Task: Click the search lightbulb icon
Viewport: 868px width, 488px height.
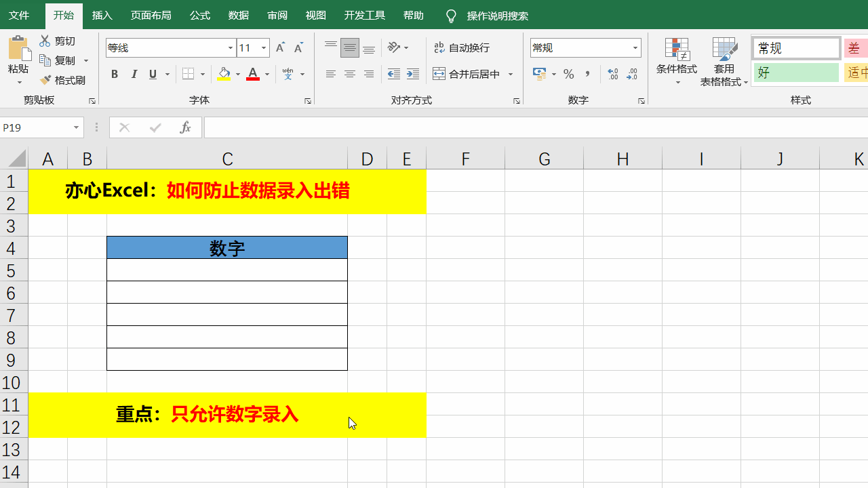Action: pyautogui.click(x=451, y=16)
